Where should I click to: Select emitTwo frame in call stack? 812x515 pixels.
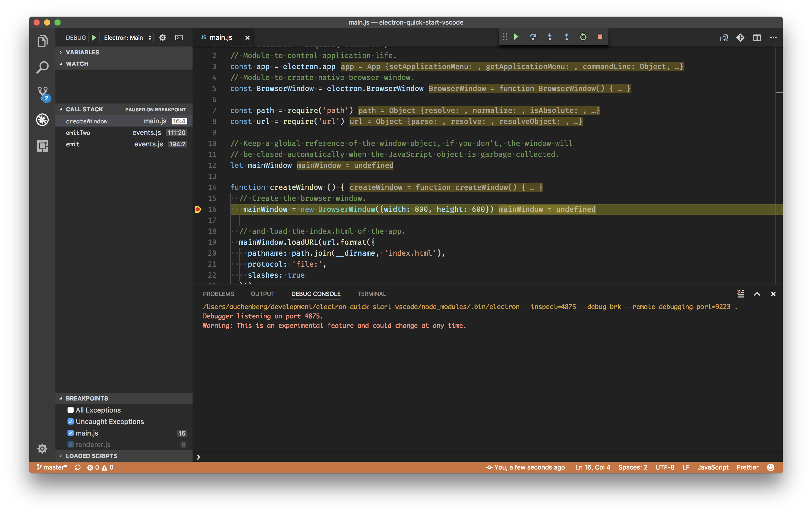point(124,133)
